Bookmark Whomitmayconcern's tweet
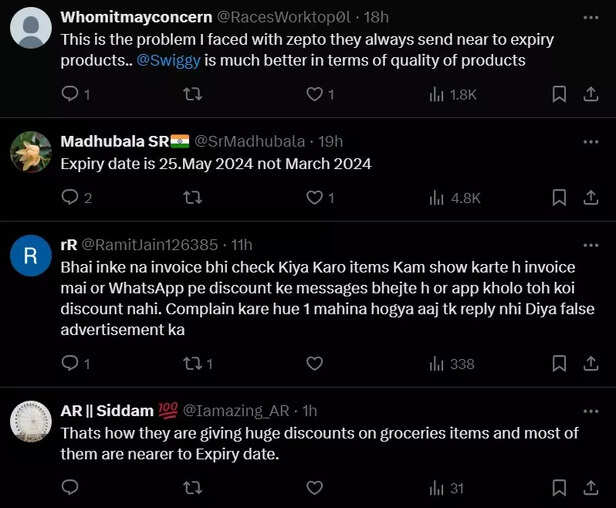The height and width of the screenshot is (508, 616). click(x=560, y=94)
